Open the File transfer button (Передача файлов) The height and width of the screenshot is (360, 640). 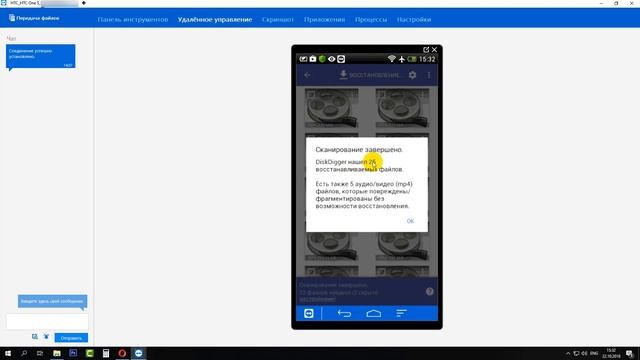34,18
